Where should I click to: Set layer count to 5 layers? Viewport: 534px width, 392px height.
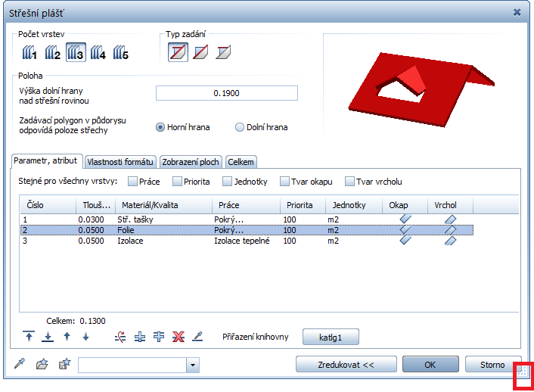pyautogui.click(x=121, y=53)
